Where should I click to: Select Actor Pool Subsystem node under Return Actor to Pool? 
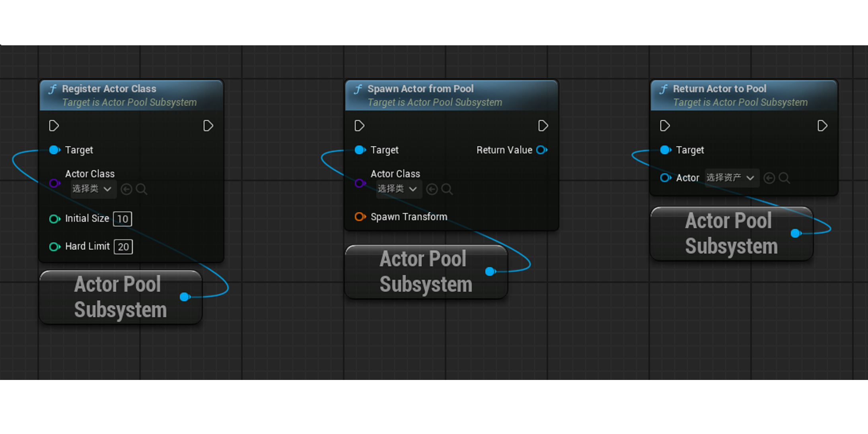click(x=732, y=234)
